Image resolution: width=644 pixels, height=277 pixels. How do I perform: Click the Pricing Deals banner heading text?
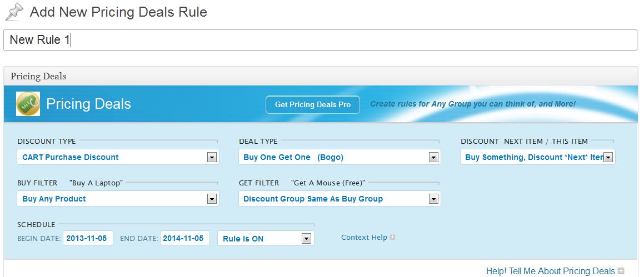[88, 104]
